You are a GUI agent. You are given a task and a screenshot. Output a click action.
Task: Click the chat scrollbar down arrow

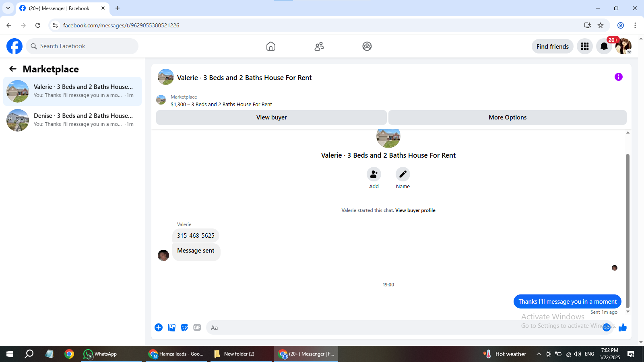627,312
